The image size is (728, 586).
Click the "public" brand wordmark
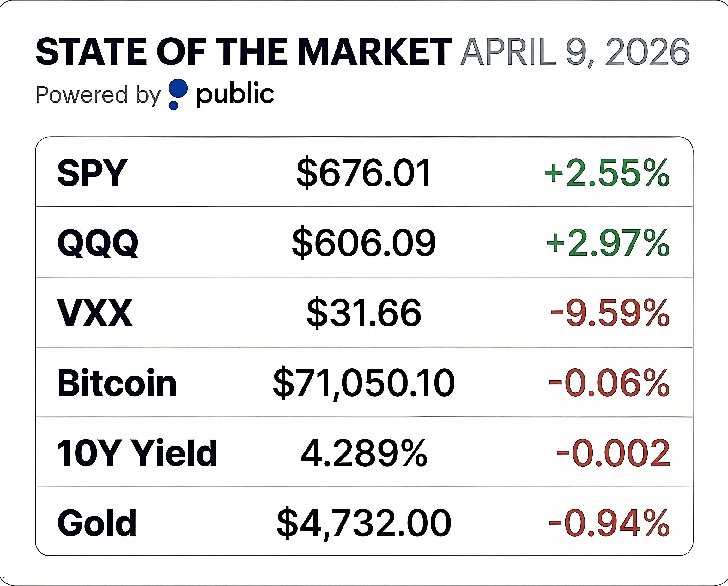pyautogui.click(x=235, y=94)
